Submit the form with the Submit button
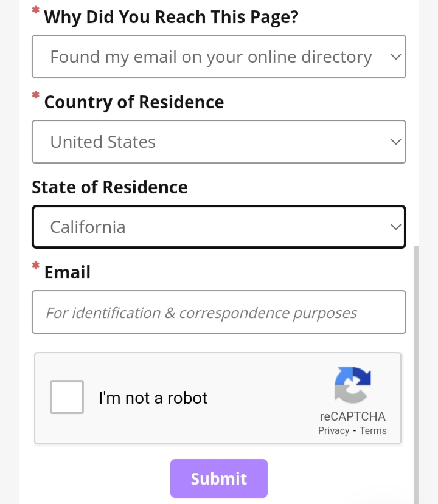The width and height of the screenshot is (438, 504). (x=218, y=478)
